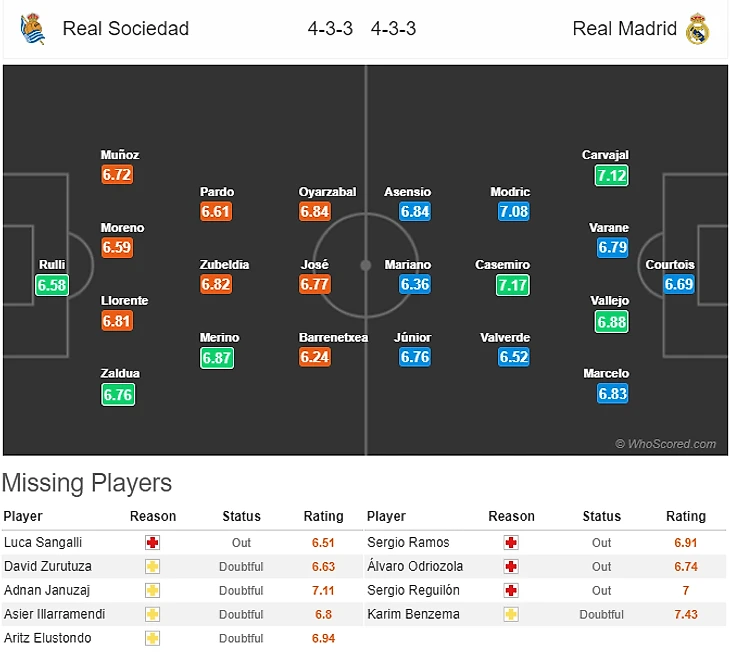Select Oyarzabal's 6.84 rating badge
The image size is (730, 652).
coord(315,212)
